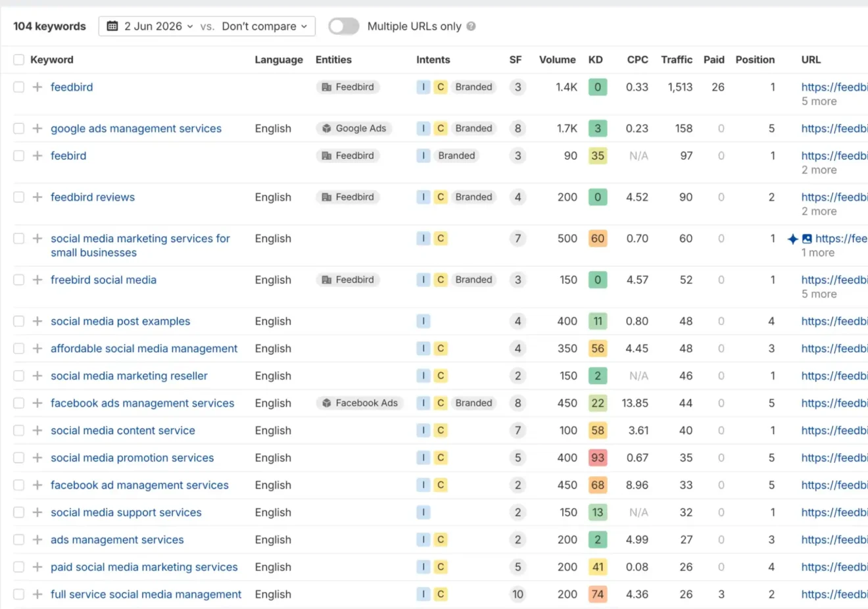Click the calendar icon in the date selector

(112, 26)
